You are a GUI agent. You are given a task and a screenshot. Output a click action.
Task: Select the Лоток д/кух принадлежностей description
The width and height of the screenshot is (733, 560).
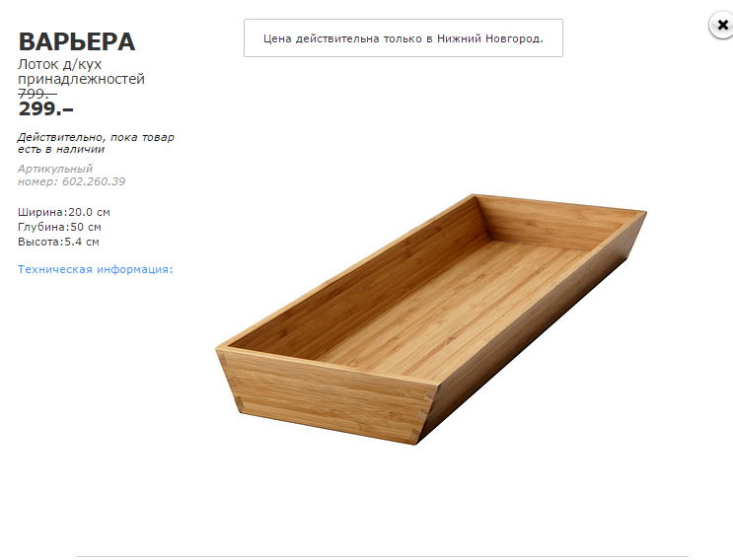[x=81, y=72]
